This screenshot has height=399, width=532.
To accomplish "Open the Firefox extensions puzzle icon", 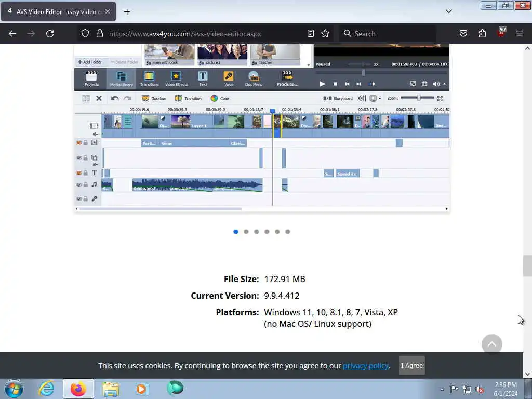I will [482, 33].
